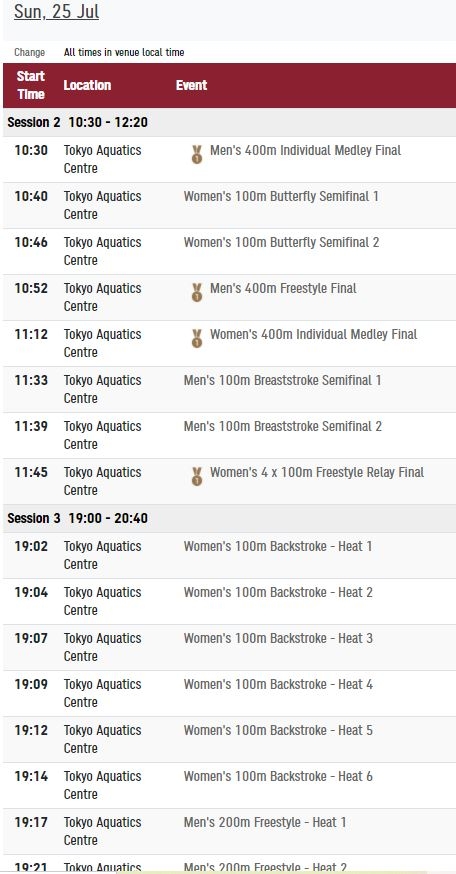Click the Session 3 19:00 - 20:40 header
456x874 pixels.
[230, 518]
